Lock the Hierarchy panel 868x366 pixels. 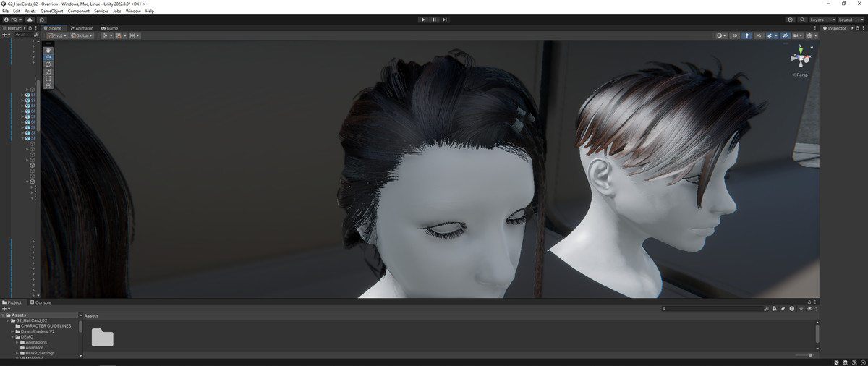pos(30,28)
